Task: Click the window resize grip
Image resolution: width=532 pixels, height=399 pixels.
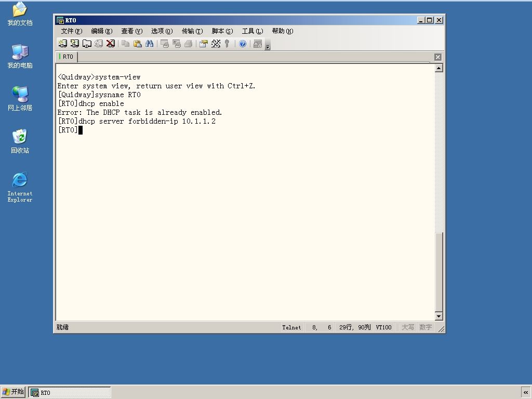Action: [x=441, y=329]
